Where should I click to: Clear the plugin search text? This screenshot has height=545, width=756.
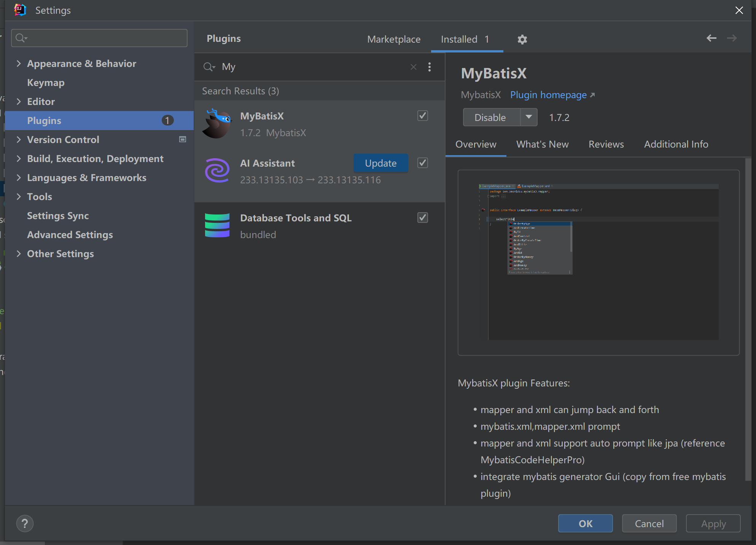414,67
